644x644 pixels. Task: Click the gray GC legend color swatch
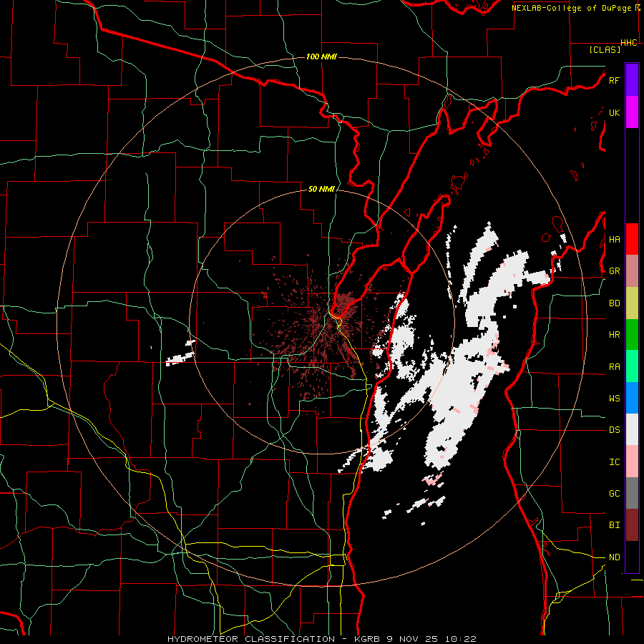click(x=632, y=493)
